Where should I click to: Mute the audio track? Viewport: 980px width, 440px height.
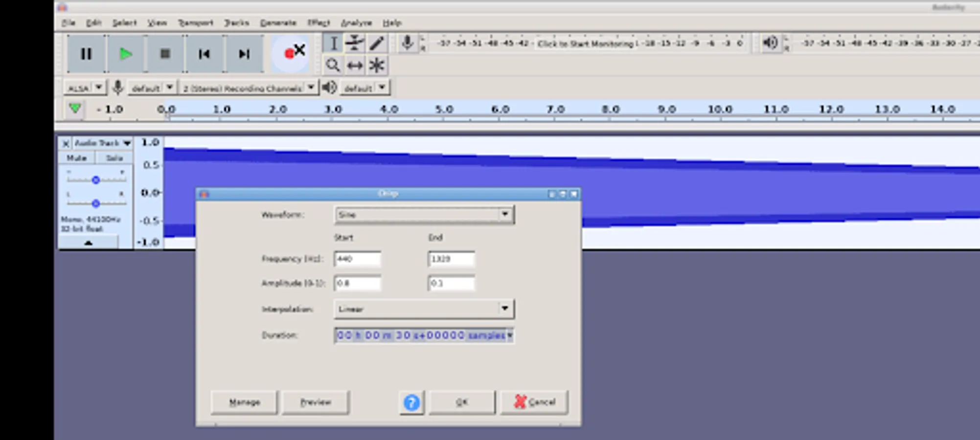point(77,157)
